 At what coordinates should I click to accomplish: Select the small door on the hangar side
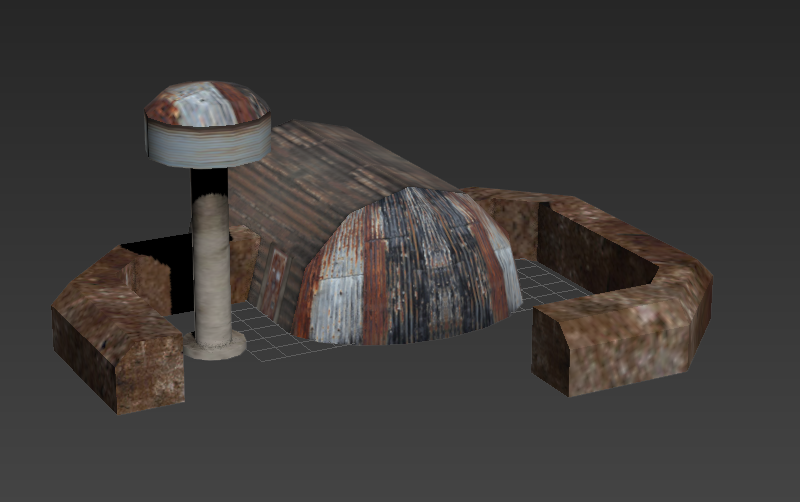tap(272, 282)
